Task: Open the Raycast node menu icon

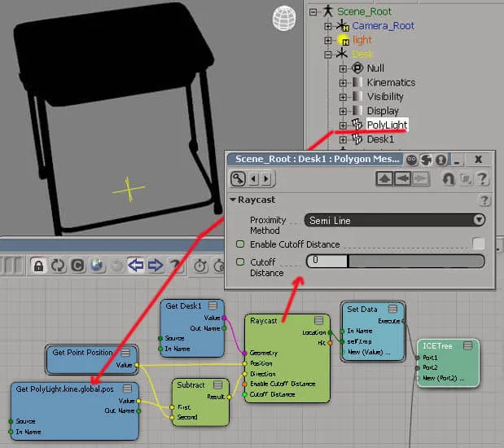Action: pyautogui.click(x=318, y=320)
